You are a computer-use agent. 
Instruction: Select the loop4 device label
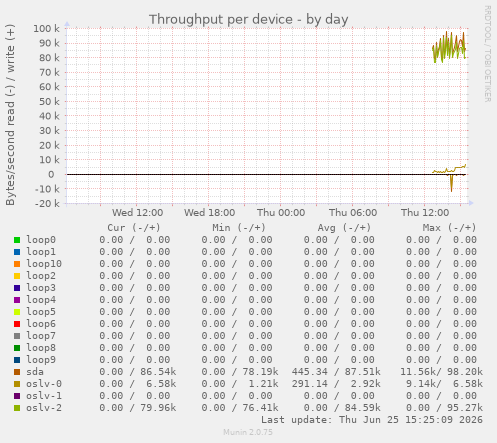click(41, 300)
